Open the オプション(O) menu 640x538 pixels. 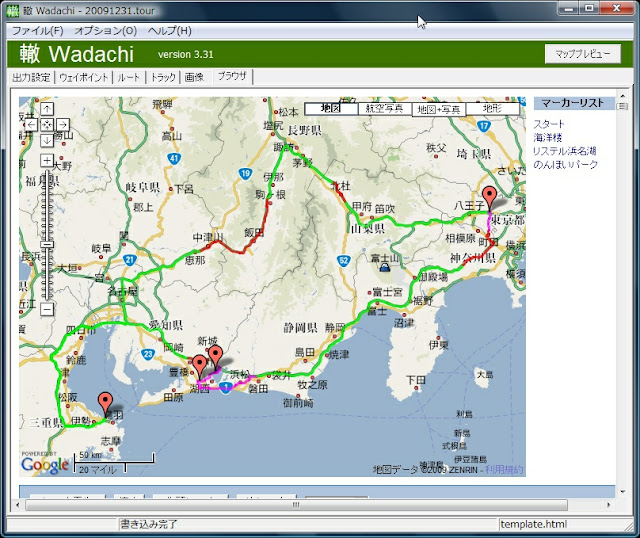point(105,31)
